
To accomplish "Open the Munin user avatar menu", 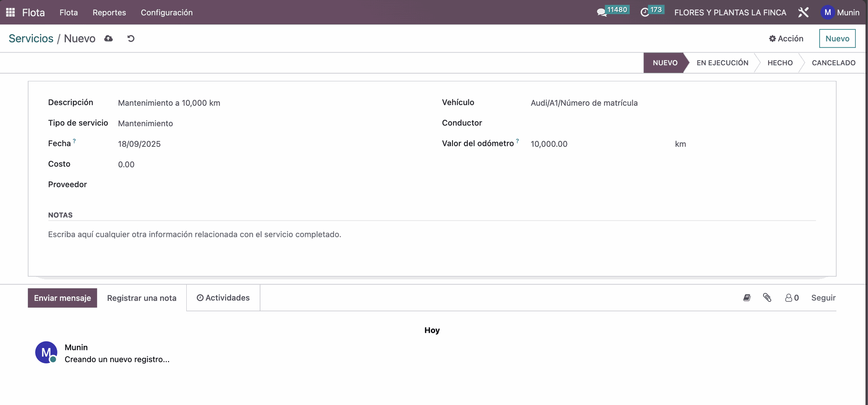I will tap(840, 13).
